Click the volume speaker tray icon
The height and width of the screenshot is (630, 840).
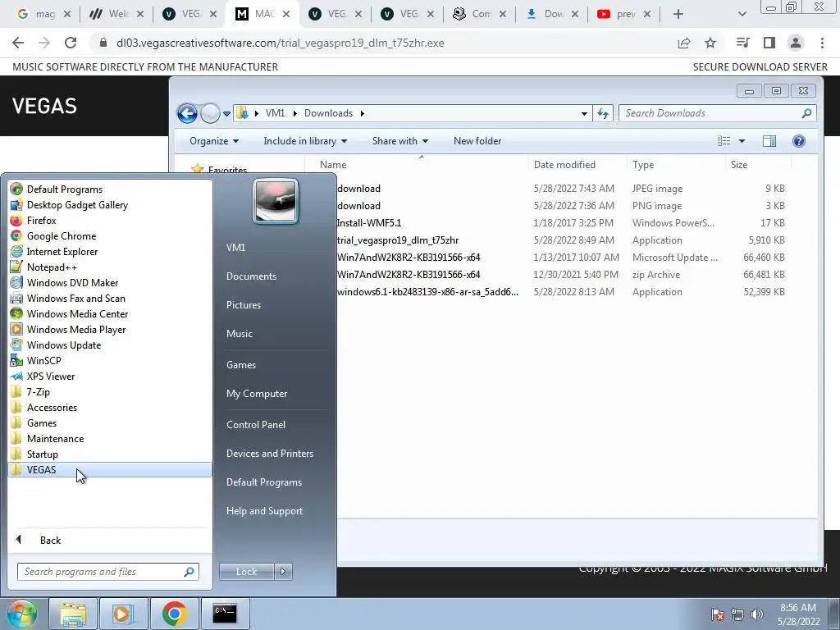point(756,614)
